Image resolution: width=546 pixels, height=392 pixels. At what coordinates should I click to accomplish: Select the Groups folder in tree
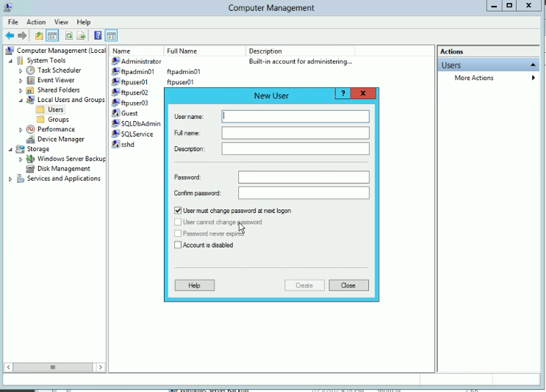coord(53,120)
